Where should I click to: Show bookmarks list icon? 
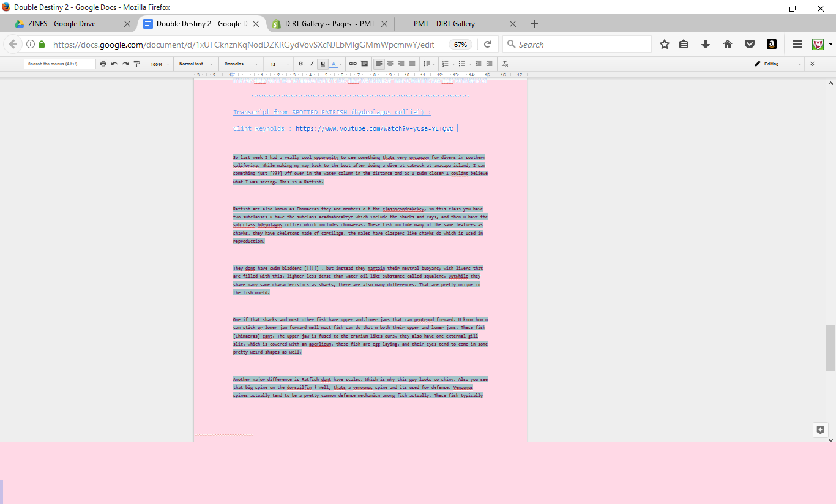(x=684, y=44)
